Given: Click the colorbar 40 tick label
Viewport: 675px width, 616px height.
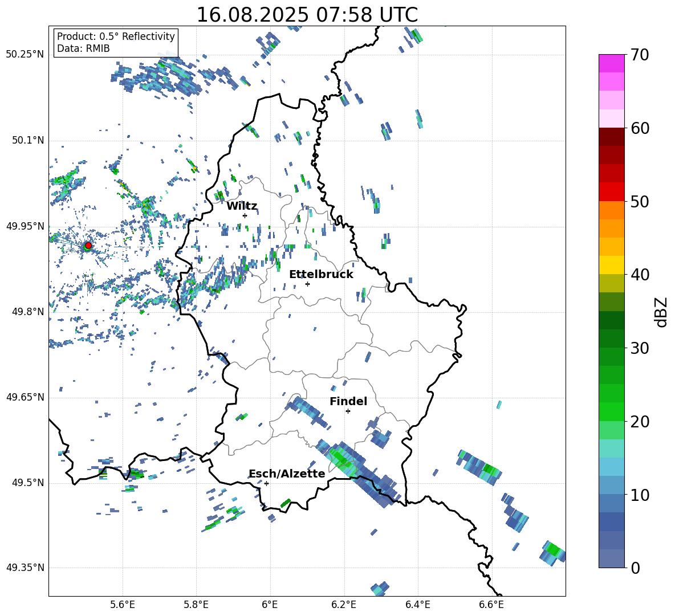Looking at the screenshot, I should pyautogui.click(x=640, y=275).
